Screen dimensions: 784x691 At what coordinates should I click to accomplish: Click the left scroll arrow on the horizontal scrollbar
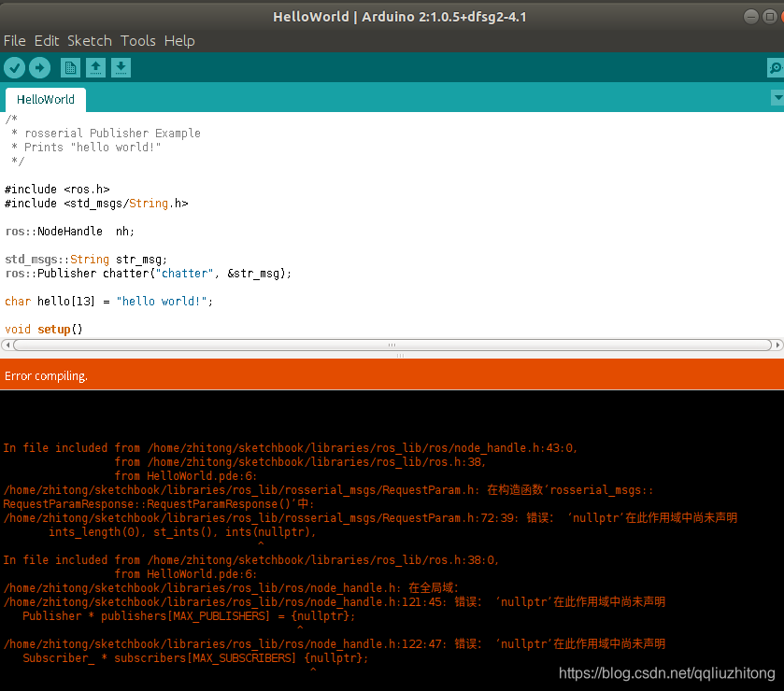[6, 345]
